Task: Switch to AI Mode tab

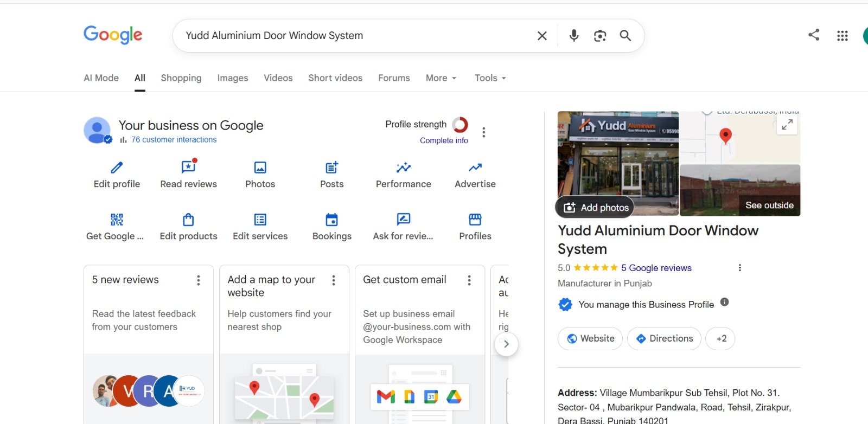Action: pos(101,78)
